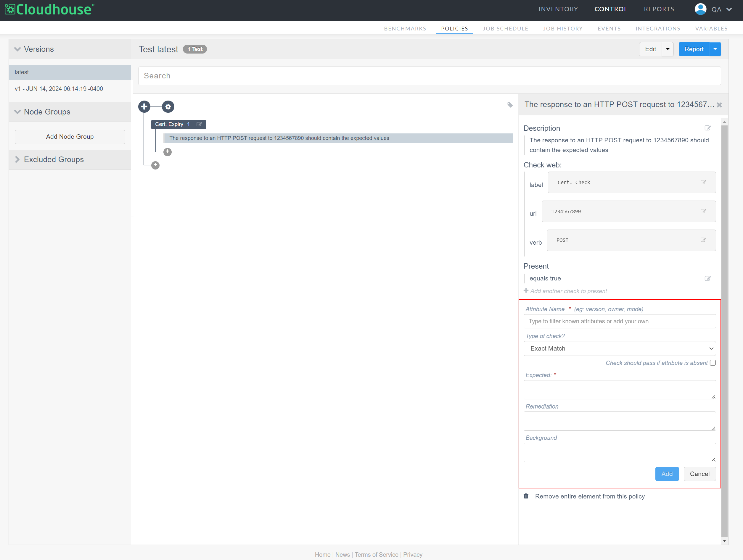Open the QA account dropdown chevron
Viewport: 743px width, 560px height.
click(729, 9)
